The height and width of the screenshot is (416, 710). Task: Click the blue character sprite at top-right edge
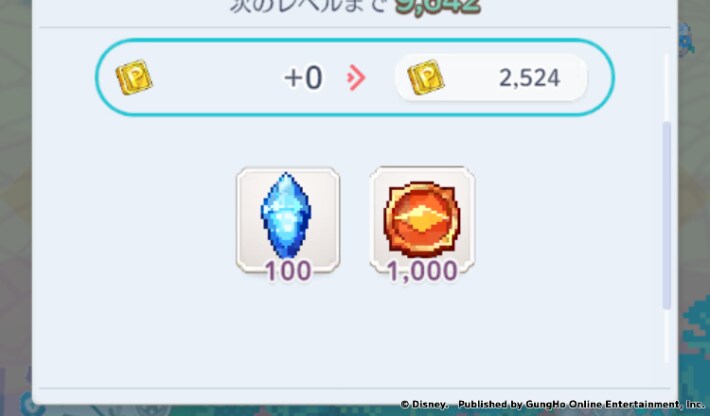point(687,40)
